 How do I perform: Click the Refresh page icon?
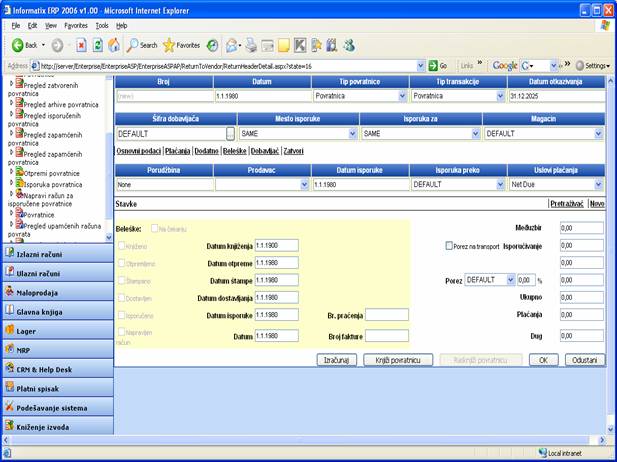tap(98, 46)
